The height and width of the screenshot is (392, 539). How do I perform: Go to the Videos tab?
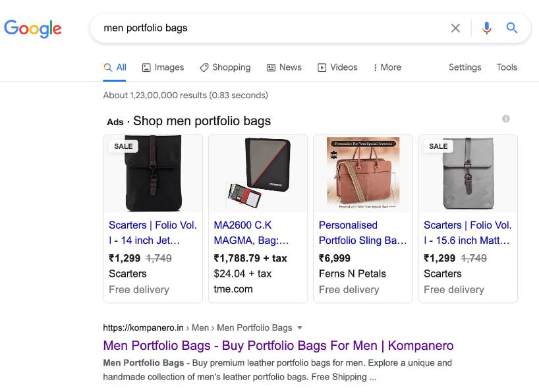click(337, 67)
